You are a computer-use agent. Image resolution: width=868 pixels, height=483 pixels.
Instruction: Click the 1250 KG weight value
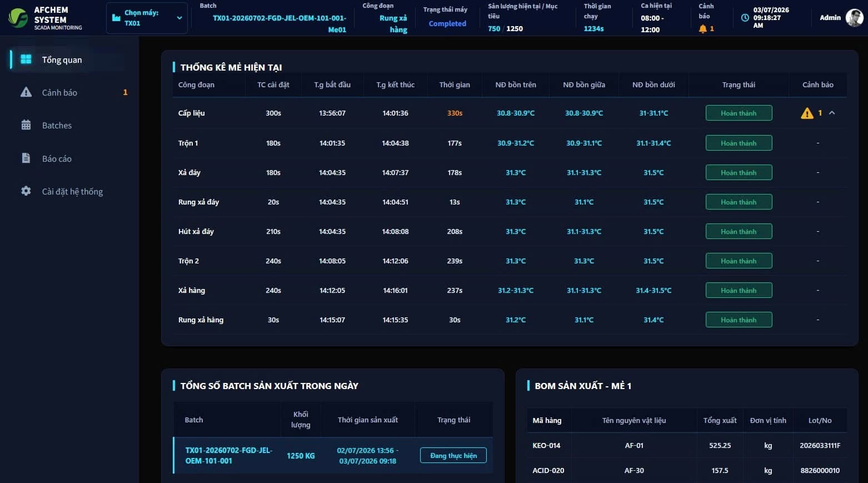click(301, 456)
